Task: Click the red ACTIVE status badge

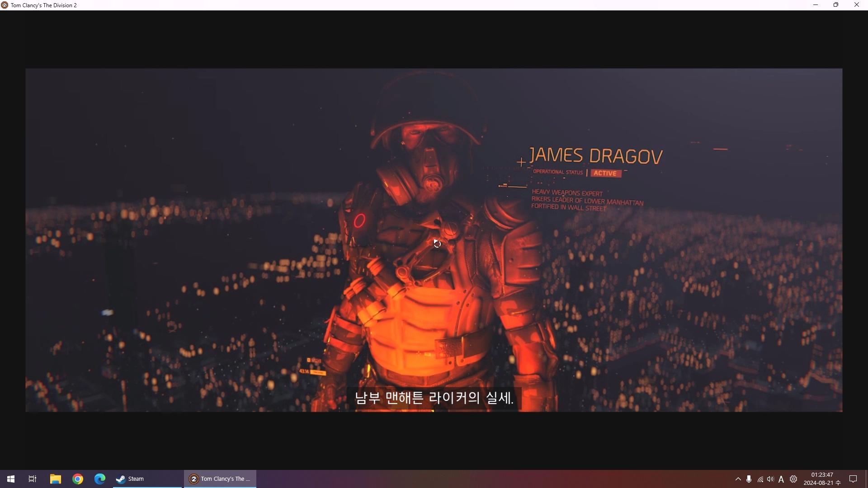Action: click(x=606, y=173)
